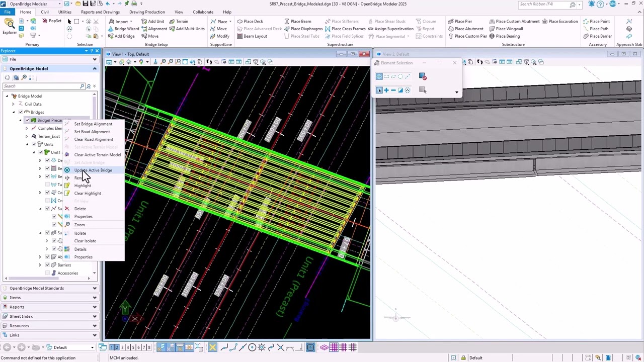Launch the Bridge Wizard tool
Screen dimensions: 644x362
pyautogui.click(x=123, y=29)
